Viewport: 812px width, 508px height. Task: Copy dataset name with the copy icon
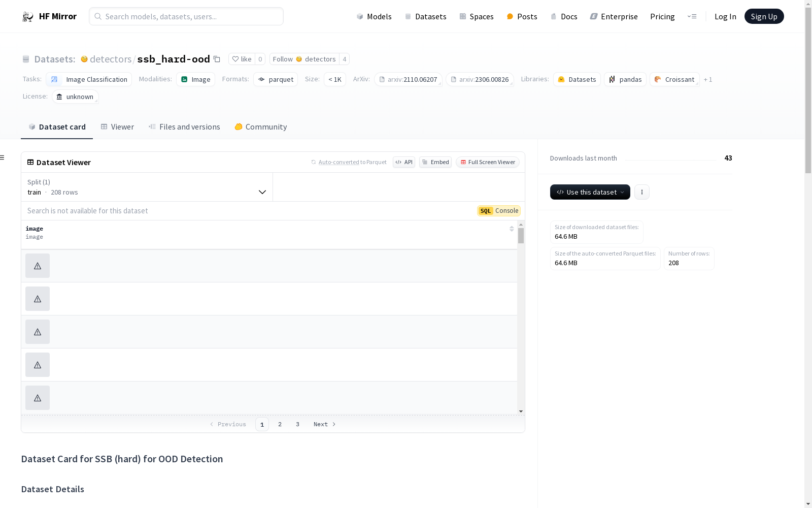217,59
